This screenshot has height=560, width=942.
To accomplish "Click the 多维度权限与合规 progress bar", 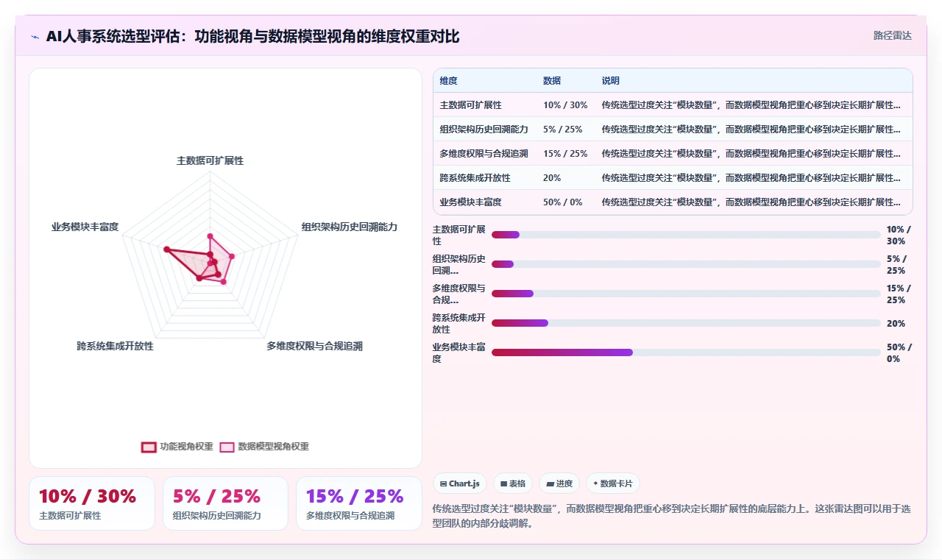I will coord(686,294).
